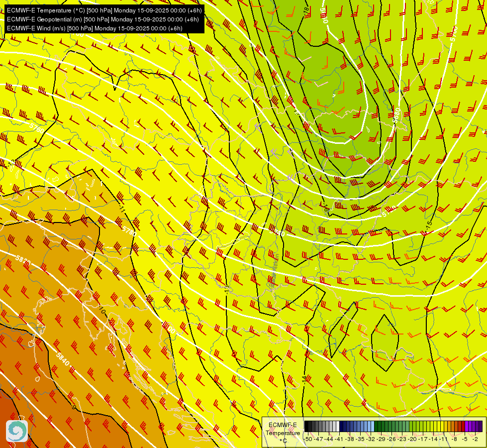Click the -20 legend value
This screenshot has width=487, height=448.
[x=412, y=440]
